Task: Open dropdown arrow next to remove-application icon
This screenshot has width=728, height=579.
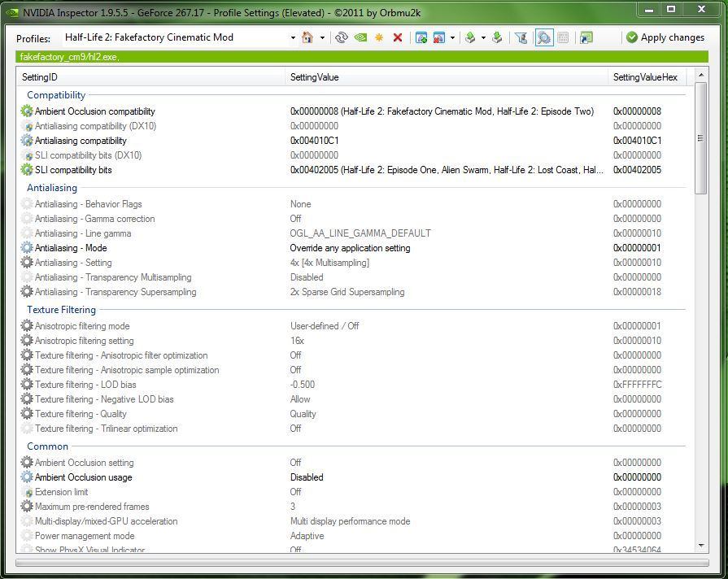Action: (453, 37)
